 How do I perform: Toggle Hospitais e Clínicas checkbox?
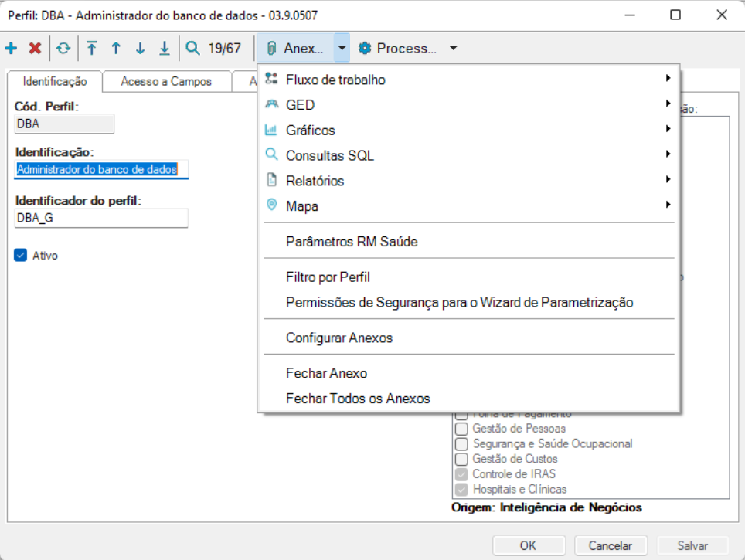(x=461, y=489)
